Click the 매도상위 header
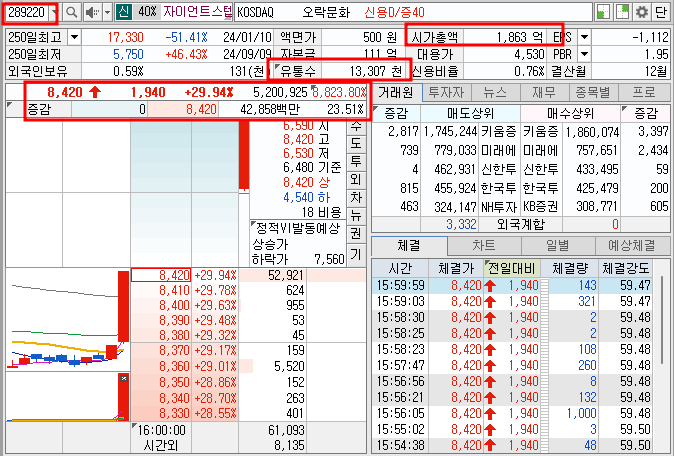This screenshot has height=456, width=674. (470, 113)
